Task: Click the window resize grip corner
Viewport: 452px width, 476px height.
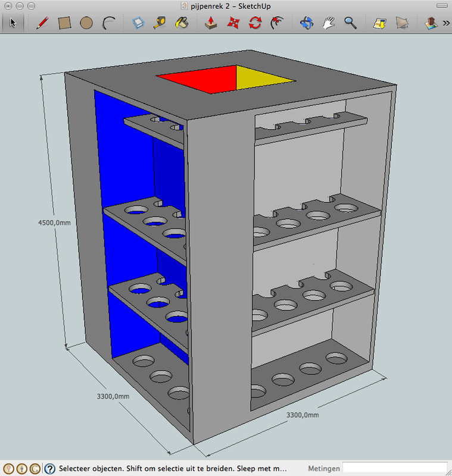Action: [x=448, y=472]
